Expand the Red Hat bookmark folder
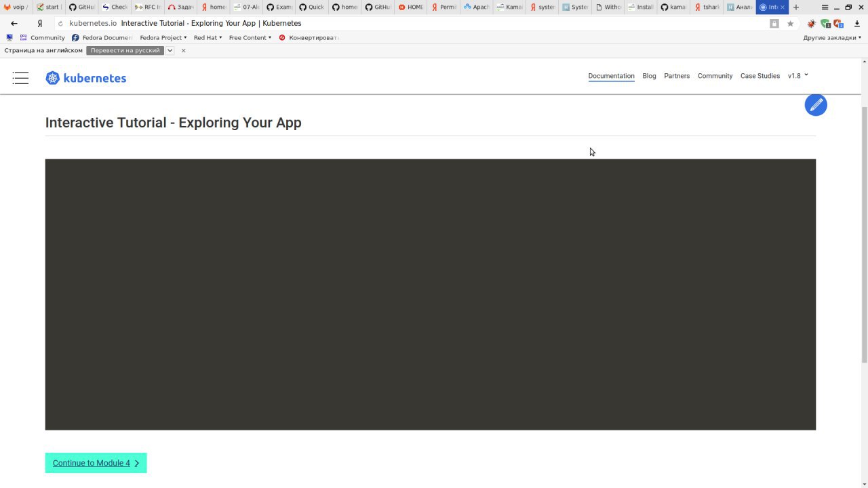The height and width of the screenshot is (488, 868). click(208, 37)
